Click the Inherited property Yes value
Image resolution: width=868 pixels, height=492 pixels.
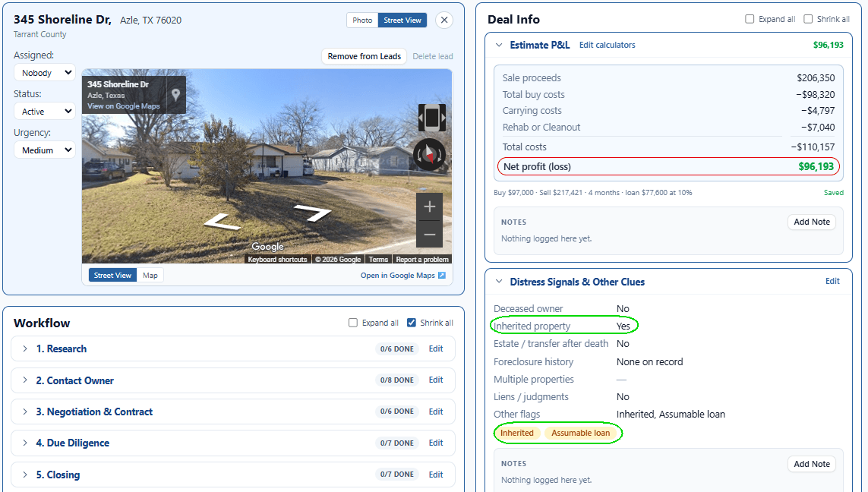coord(623,326)
